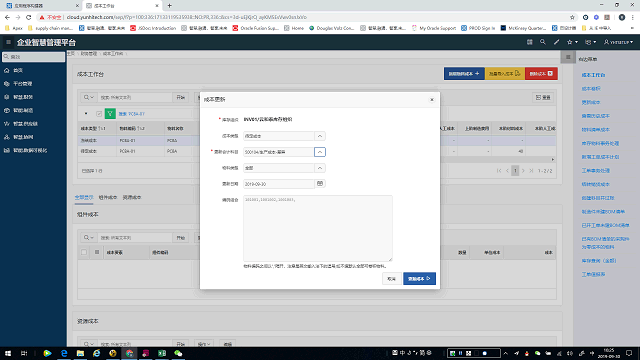Open the search column selector in component grid

click(x=88, y=238)
